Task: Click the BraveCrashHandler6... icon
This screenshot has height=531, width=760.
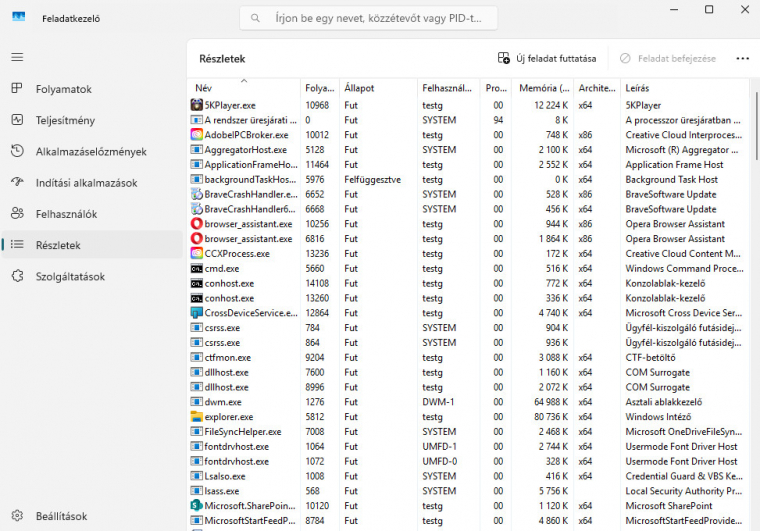Action: click(x=196, y=209)
